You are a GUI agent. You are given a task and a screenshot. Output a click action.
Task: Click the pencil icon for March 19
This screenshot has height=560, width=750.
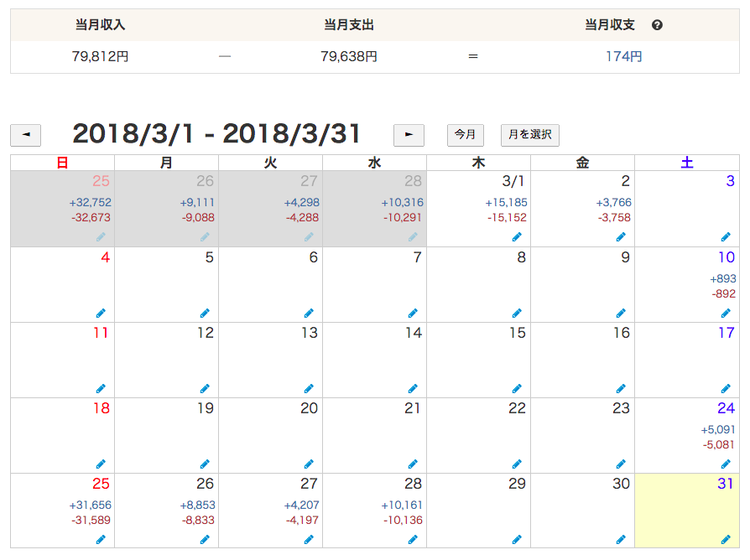click(205, 464)
